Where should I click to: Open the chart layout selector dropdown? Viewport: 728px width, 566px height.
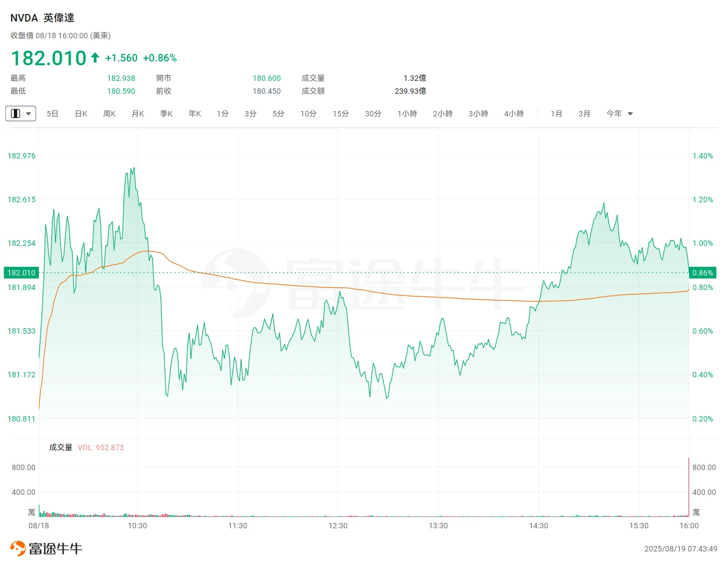coord(20,114)
